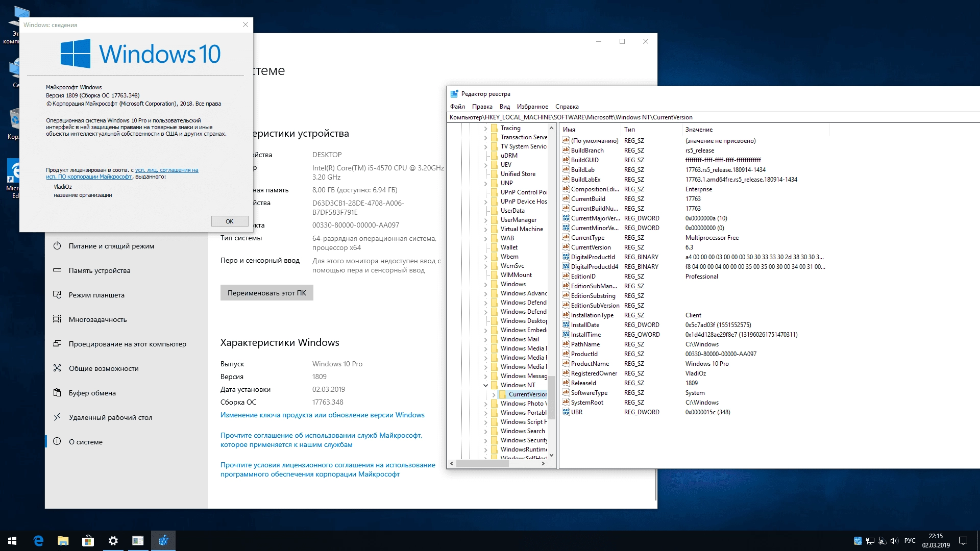Expand the Windows Mail registry key

(485, 339)
